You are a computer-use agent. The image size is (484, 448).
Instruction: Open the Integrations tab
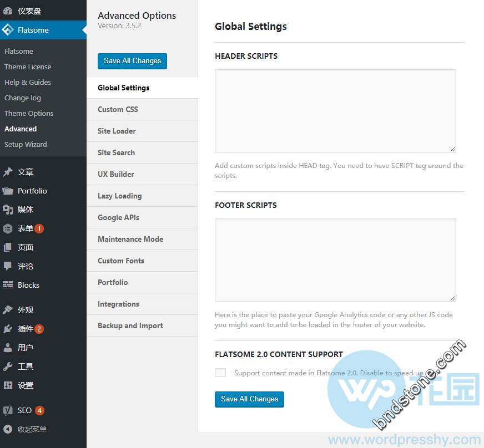click(142, 304)
